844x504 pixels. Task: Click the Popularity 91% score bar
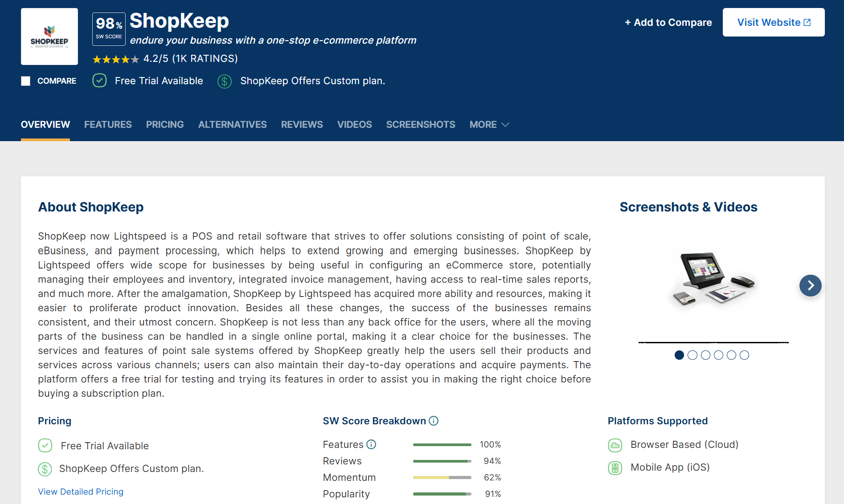point(442,494)
